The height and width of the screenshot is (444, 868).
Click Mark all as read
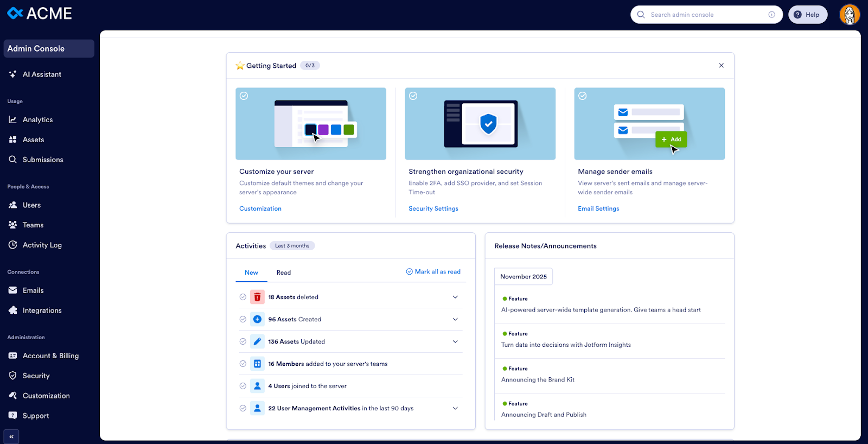[433, 271]
